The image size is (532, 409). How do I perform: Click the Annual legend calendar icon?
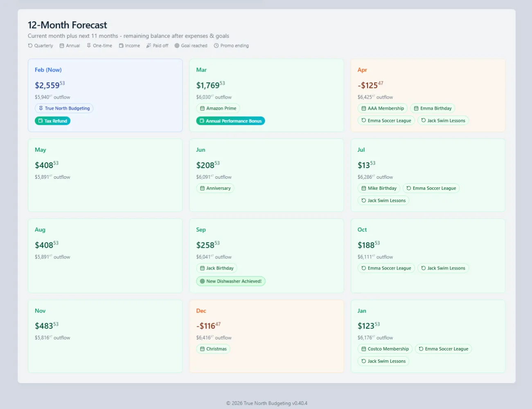(62, 46)
